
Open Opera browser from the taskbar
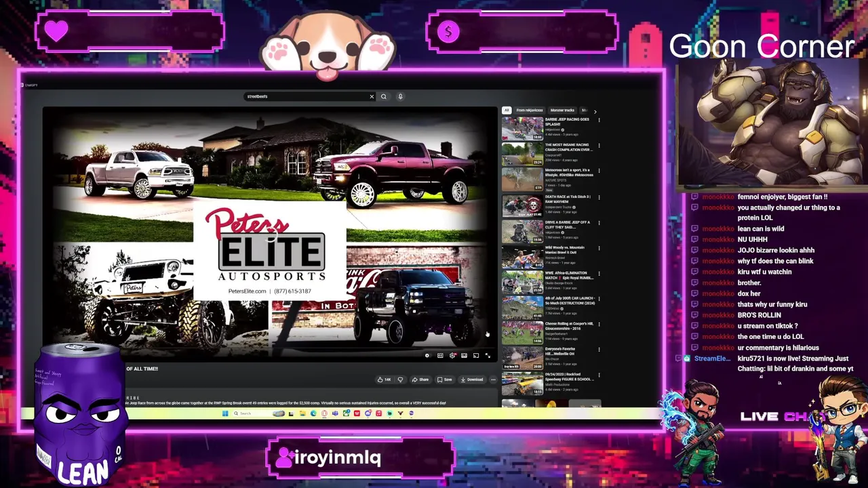tap(324, 413)
